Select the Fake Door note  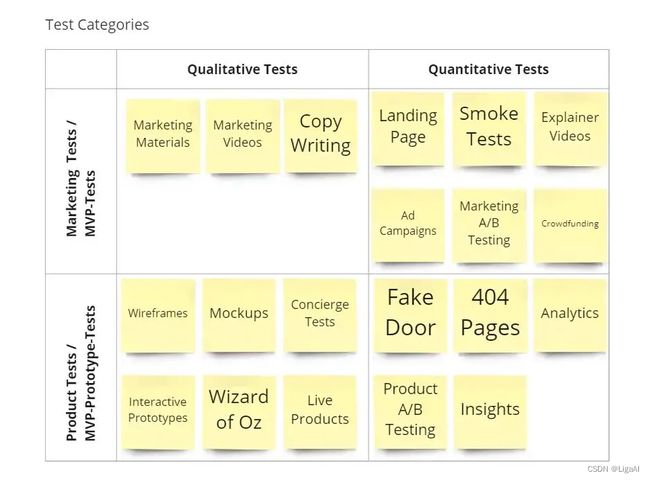(x=410, y=316)
